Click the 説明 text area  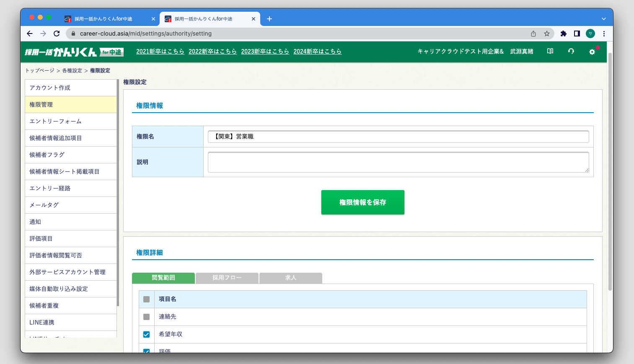pyautogui.click(x=399, y=162)
